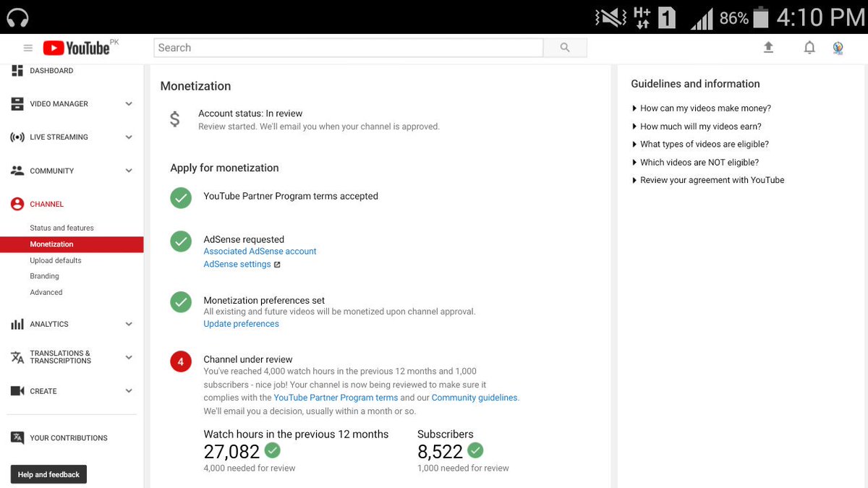The image size is (868, 488).
Task: Click the upload video icon
Action: (x=768, y=47)
